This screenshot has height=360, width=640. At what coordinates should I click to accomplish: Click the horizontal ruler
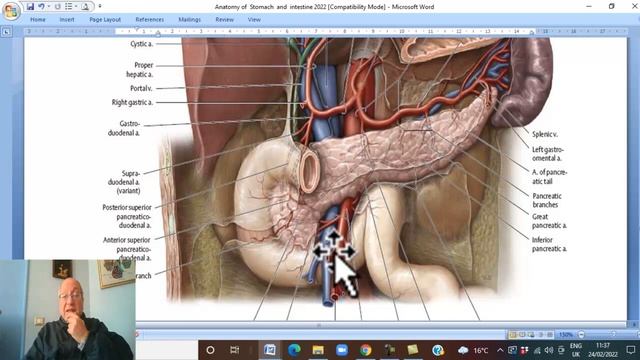pyautogui.click(x=326, y=31)
